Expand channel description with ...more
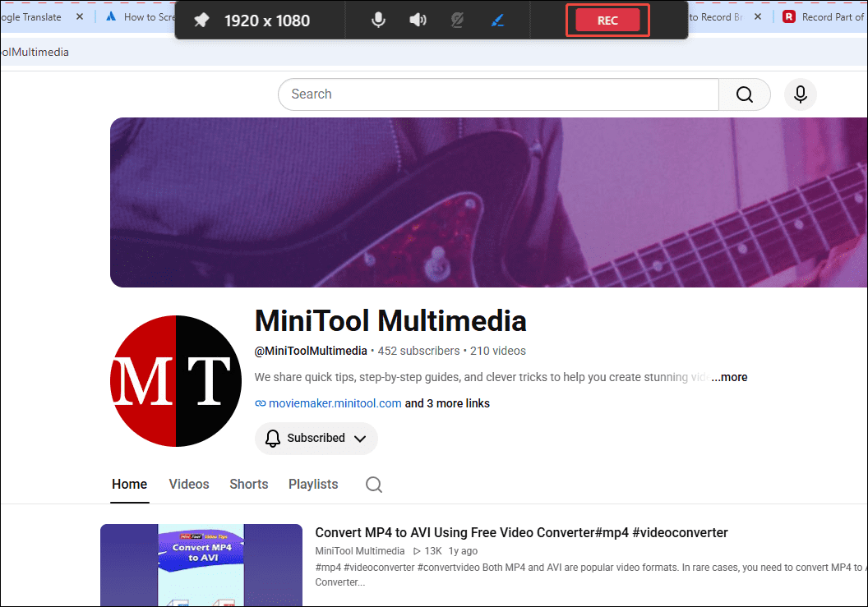Screen dimensions: 868x607 point(730,377)
